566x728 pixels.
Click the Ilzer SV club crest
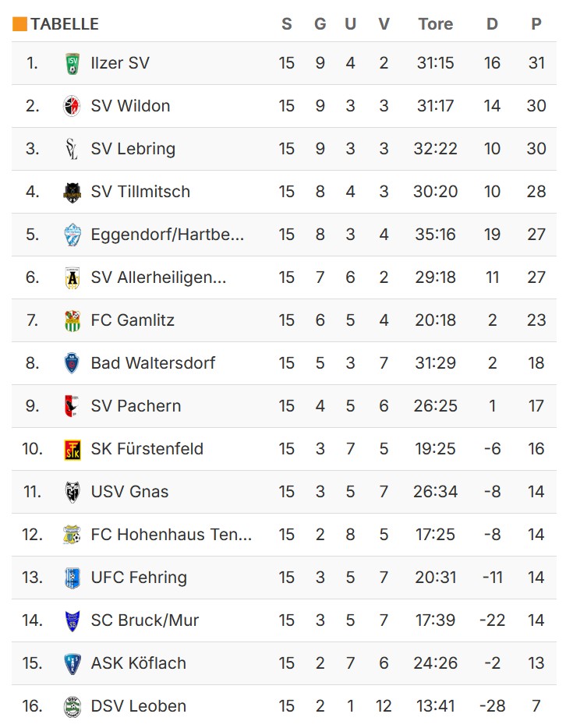(x=72, y=63)
